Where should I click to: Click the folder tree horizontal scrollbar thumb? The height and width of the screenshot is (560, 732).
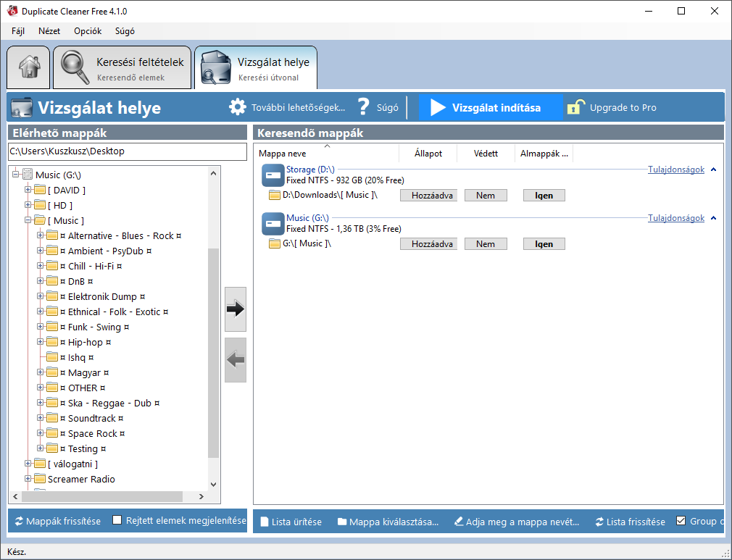coord(101,496)
